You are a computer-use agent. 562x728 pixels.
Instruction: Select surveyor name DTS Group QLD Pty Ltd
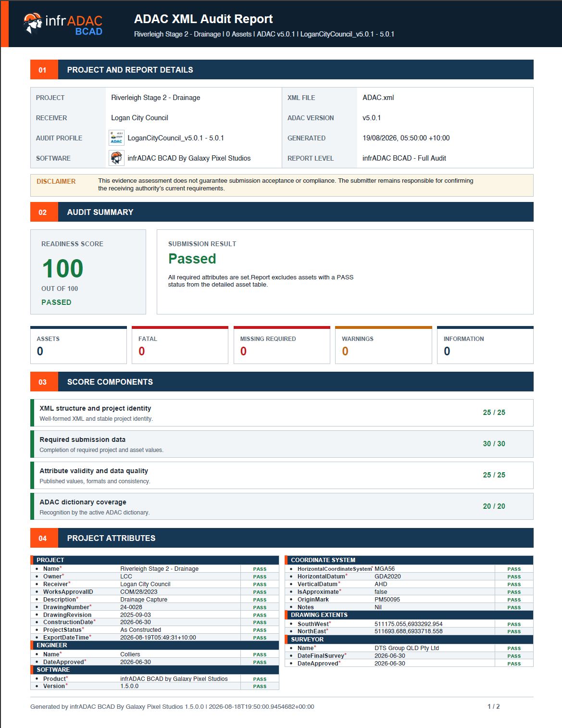point(407,648)
